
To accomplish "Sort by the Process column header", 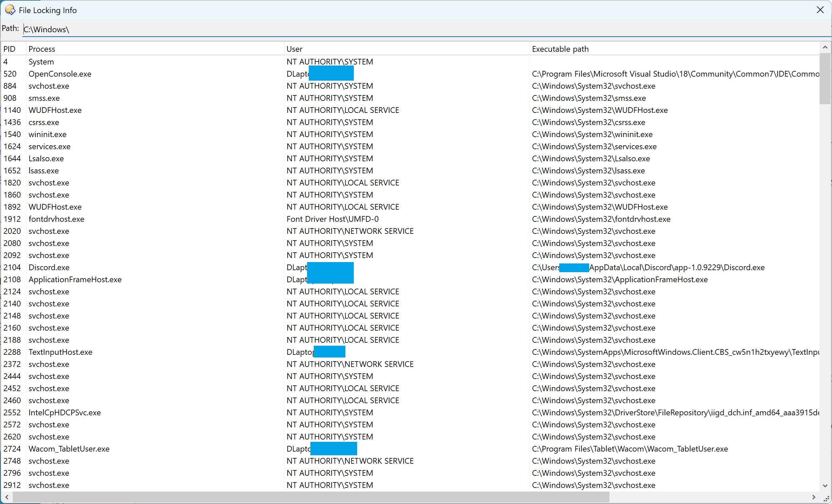I will (x=155, y=49).
